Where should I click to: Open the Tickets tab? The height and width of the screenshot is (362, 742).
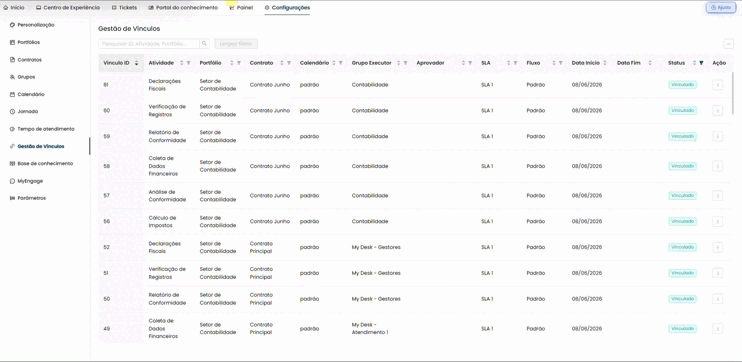(x=124, y=8)
